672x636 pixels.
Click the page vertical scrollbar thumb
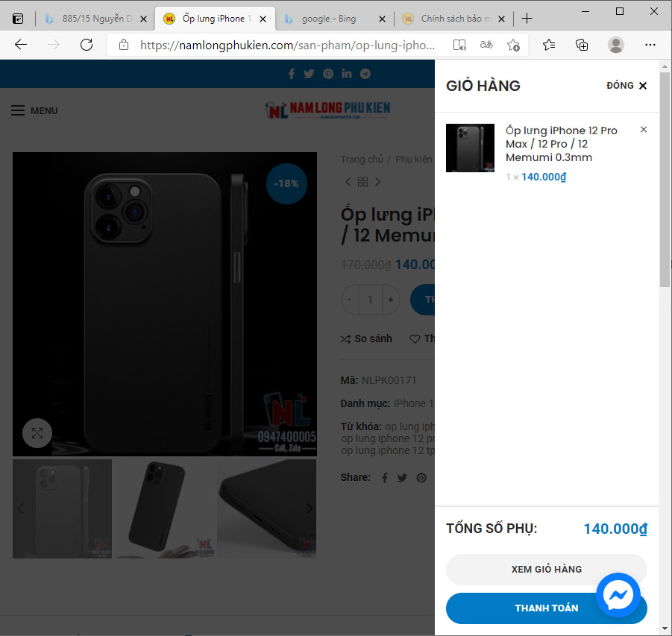pos(665,180)
